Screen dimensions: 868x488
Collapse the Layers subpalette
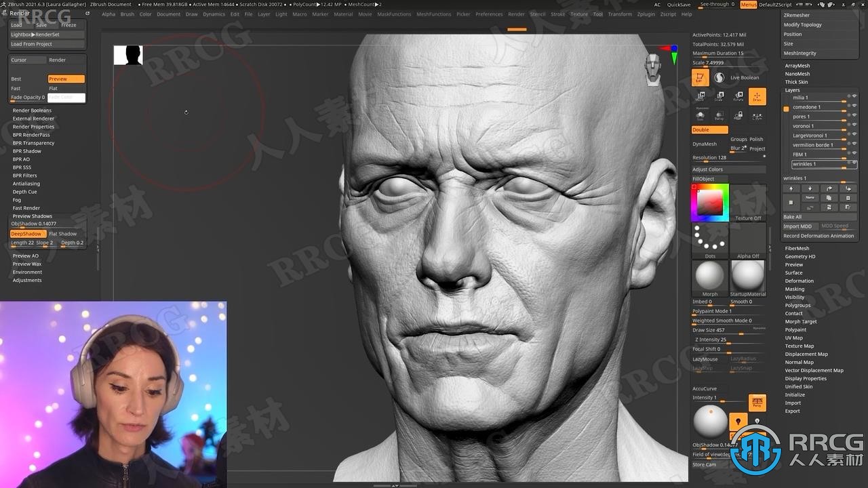[x=793, y=90]
